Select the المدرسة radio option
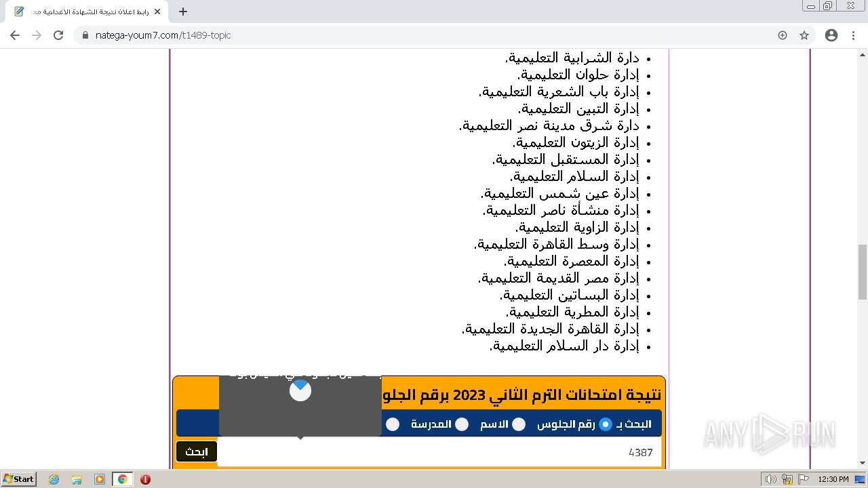 click(462, 424)
